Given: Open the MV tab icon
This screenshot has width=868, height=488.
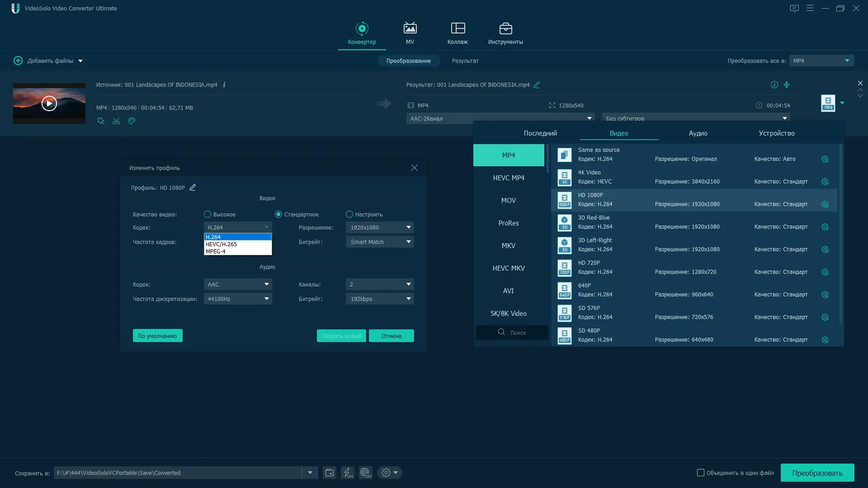Looking at the screenshot, I should [x=410, y=28].
